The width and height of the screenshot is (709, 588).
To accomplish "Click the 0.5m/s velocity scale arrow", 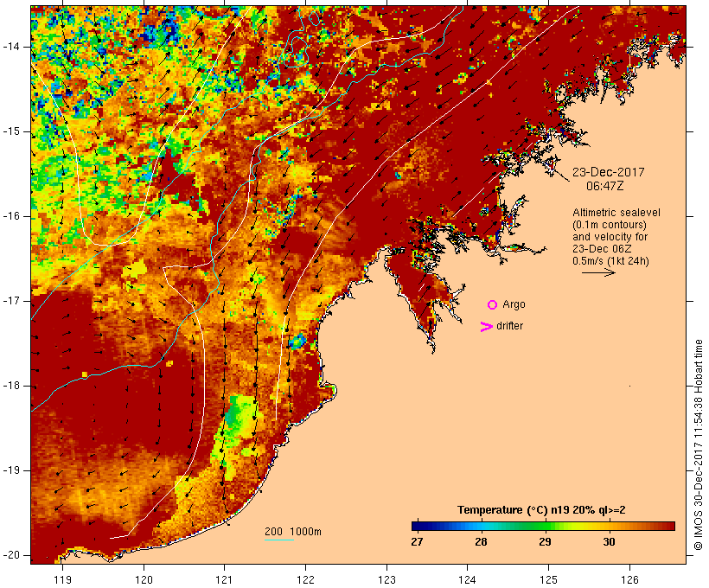I will point(598,272).
